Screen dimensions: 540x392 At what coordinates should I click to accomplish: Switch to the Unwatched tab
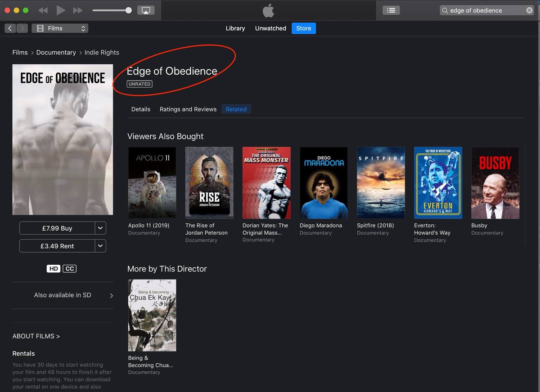tap(270, 28)
